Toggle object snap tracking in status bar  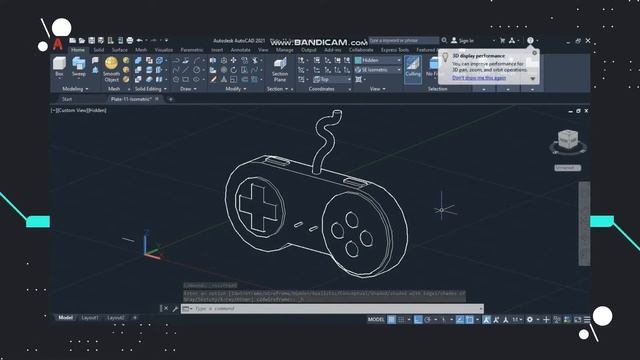[x=460, y=320]
